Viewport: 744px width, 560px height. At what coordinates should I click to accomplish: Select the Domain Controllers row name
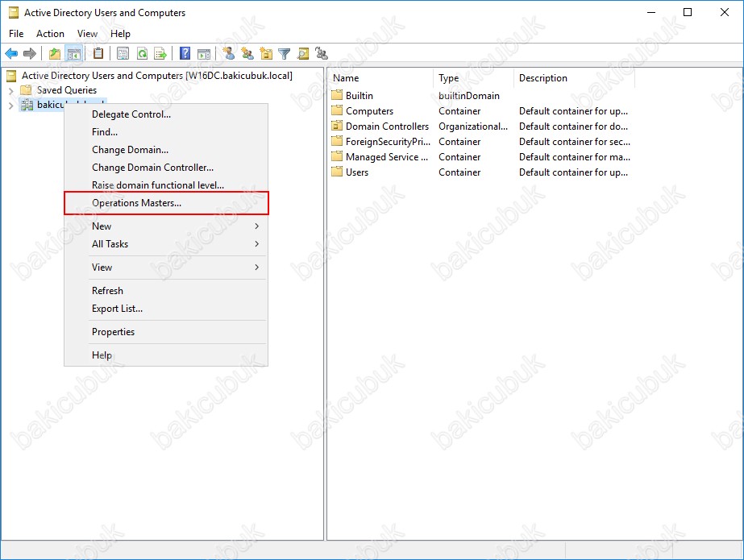(387, 127)
